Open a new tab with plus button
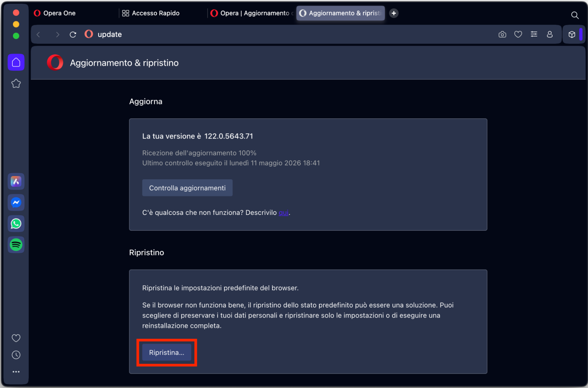Screen dimensions: 588x388 pos(394,13)
